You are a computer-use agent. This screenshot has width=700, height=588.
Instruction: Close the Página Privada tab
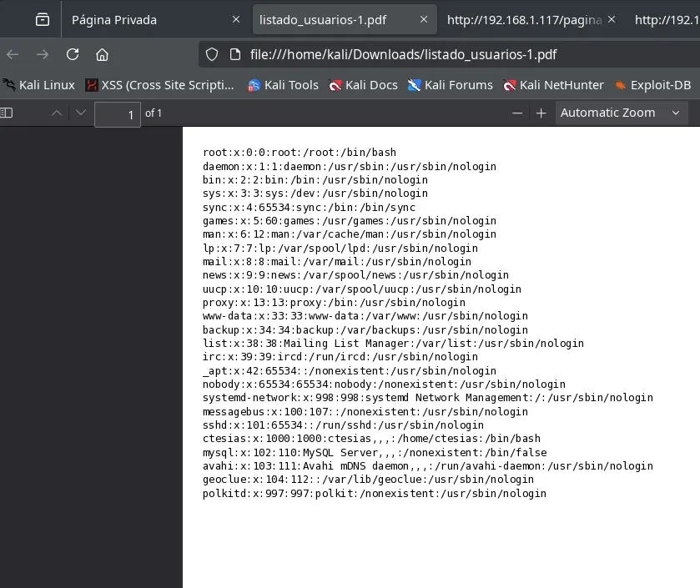(x=236, y=20)
